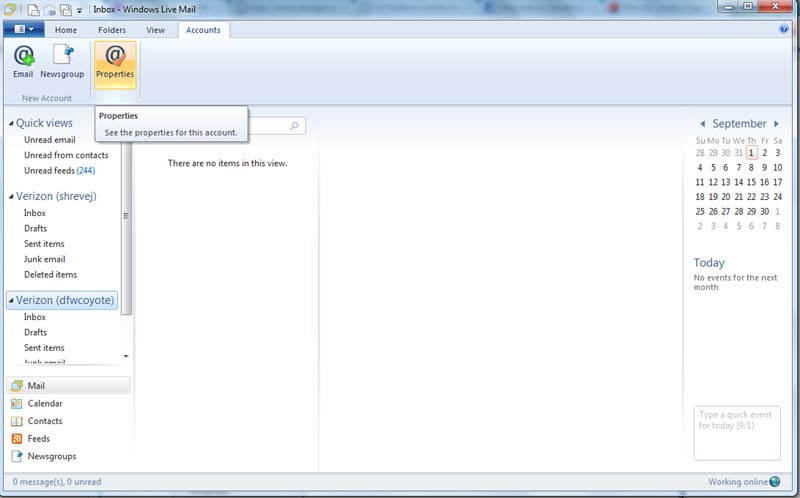Click the Today heading link
Image resolution: width=800 pixels, height=498 pixels.
pyautogui.click(x=709, y=263)
